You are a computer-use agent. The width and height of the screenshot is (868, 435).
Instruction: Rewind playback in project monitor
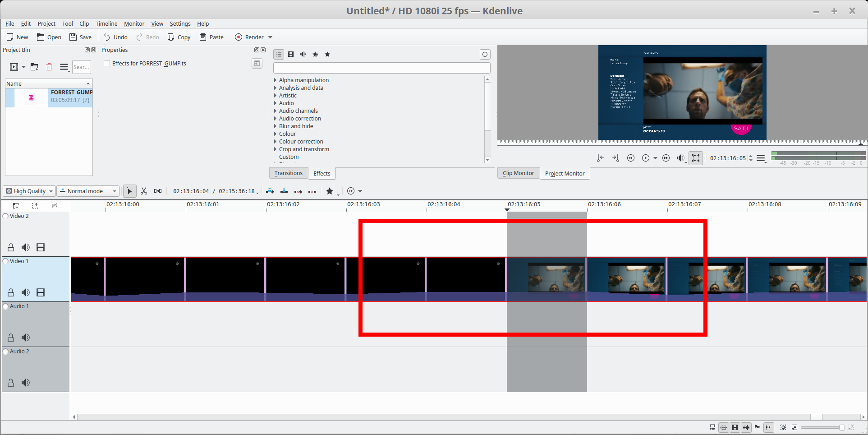coord(631,158)
